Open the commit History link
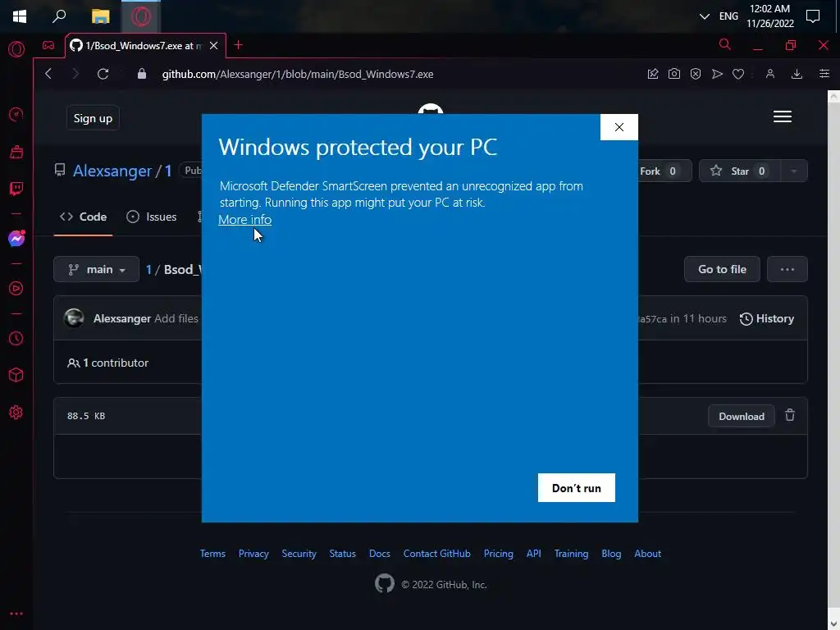The image size is (840, 630). click(x=767, y=319)
